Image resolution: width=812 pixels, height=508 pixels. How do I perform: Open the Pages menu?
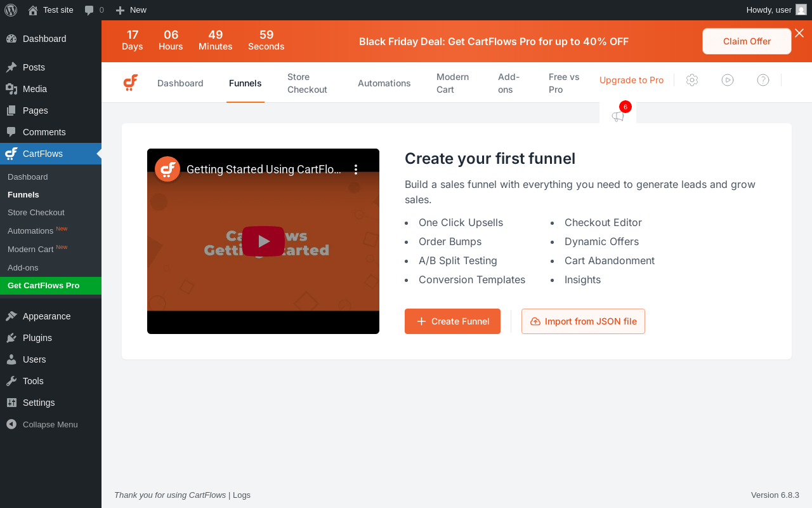[51, 110]
